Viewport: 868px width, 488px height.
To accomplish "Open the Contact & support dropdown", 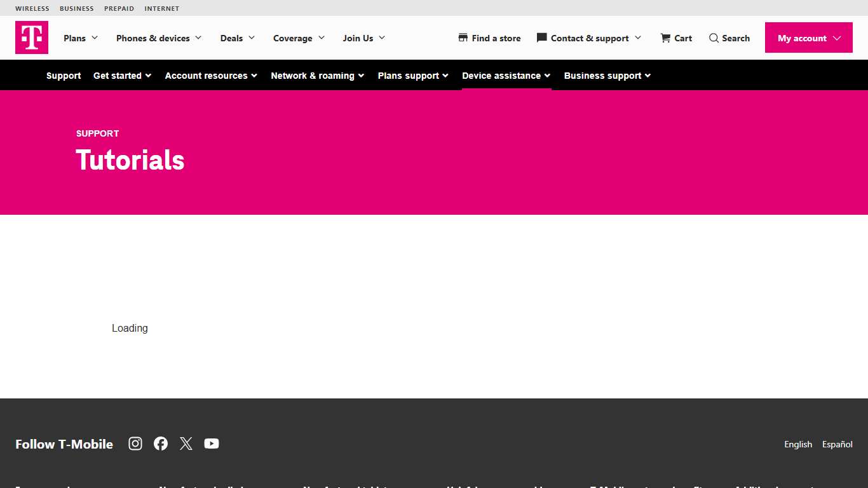I will [588, 38].
